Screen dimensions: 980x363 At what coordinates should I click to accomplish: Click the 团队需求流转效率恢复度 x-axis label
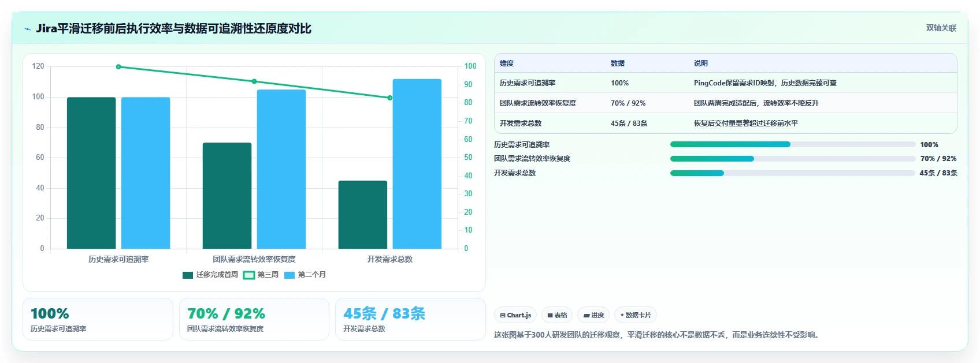click(x=254, y=260)
